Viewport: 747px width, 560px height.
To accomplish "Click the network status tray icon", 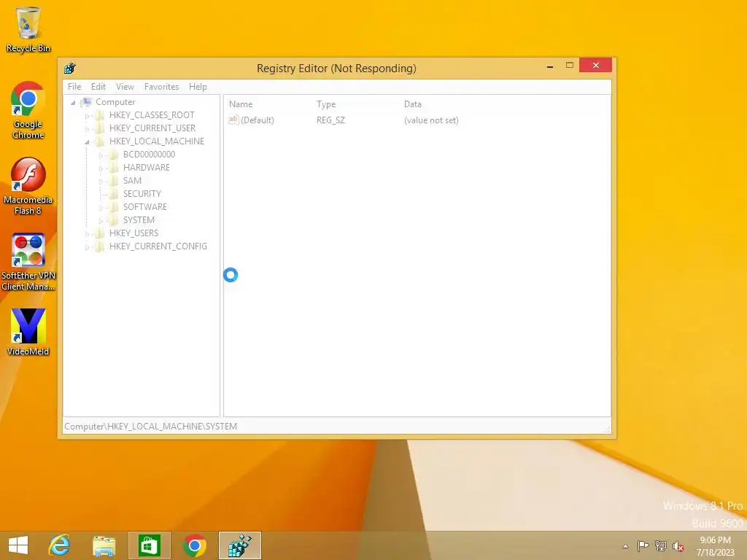I will click(x=661, y=545).
